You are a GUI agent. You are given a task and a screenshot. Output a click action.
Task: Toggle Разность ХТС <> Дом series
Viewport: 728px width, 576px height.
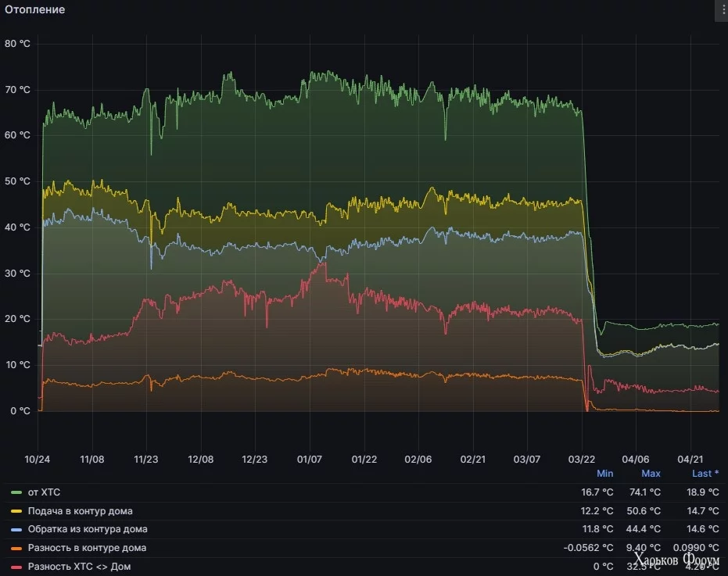80,567
